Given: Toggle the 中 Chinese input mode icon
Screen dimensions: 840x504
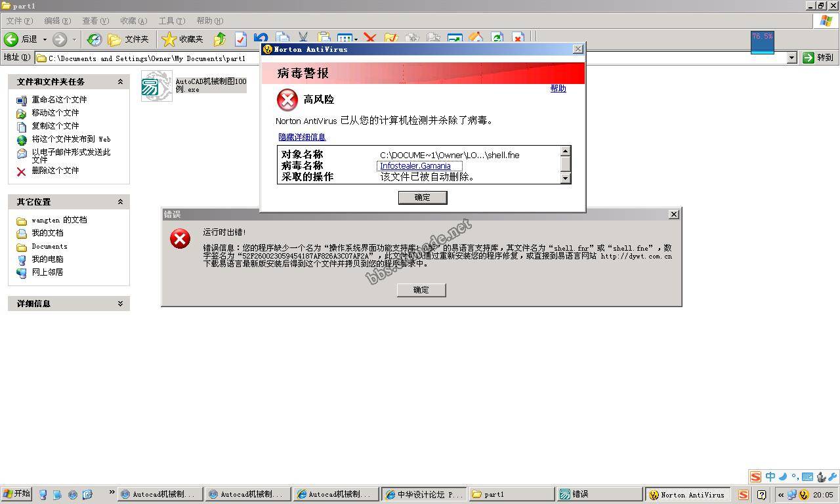Looking at the screenshot, I should [770, 477].
